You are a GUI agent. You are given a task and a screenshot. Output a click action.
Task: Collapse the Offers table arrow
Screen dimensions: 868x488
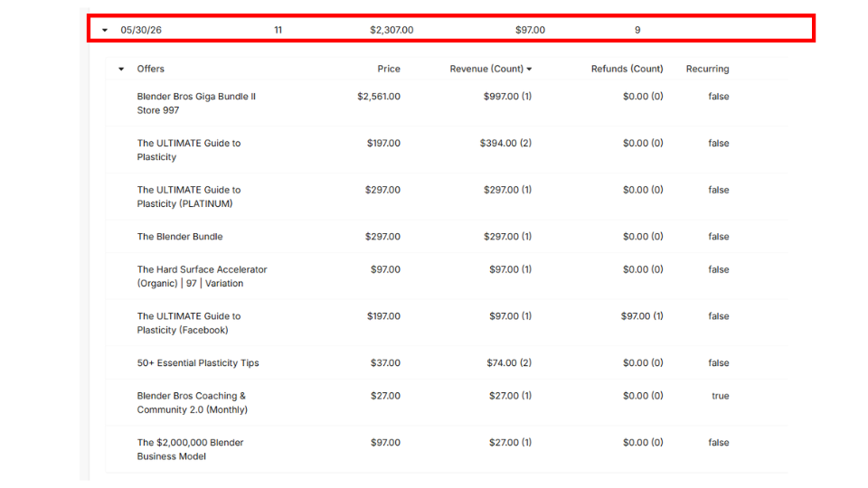[x=121, y=70]
